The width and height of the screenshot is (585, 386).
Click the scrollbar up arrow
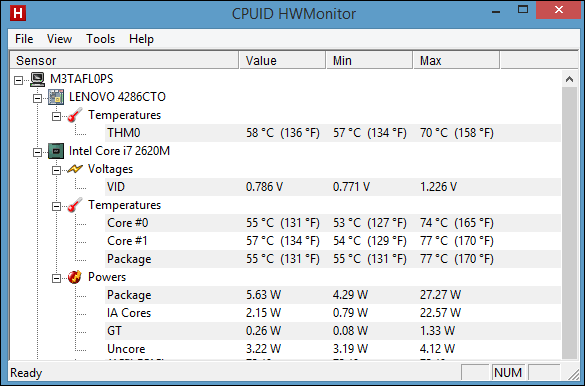(569, 79)
